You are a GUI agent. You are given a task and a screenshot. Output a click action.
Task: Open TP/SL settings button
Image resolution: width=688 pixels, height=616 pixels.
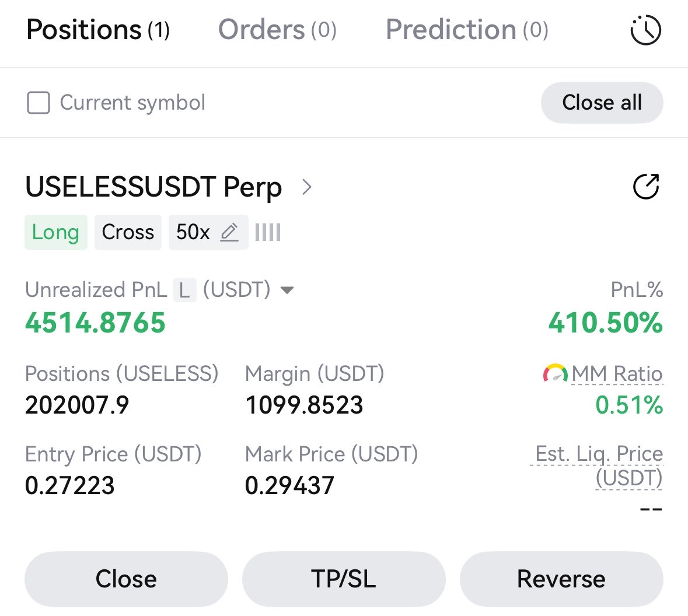344,579
